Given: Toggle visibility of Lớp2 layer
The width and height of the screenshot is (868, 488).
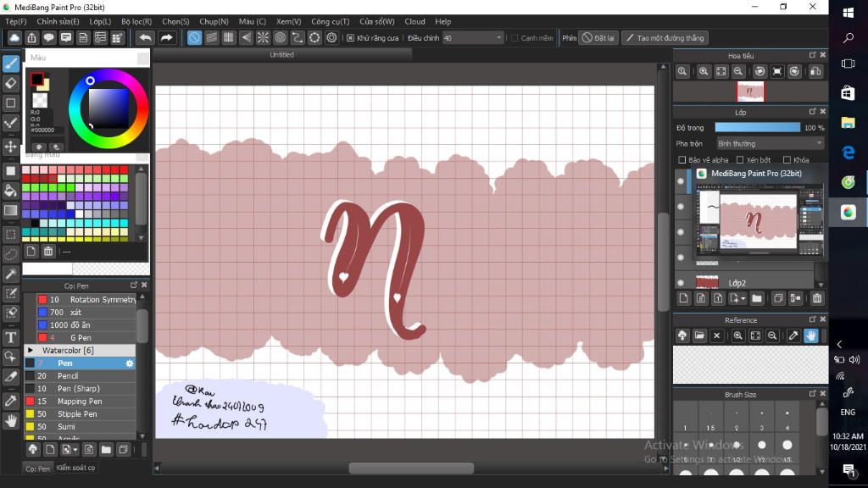Looking at the screenshot, I should [681, 283].
